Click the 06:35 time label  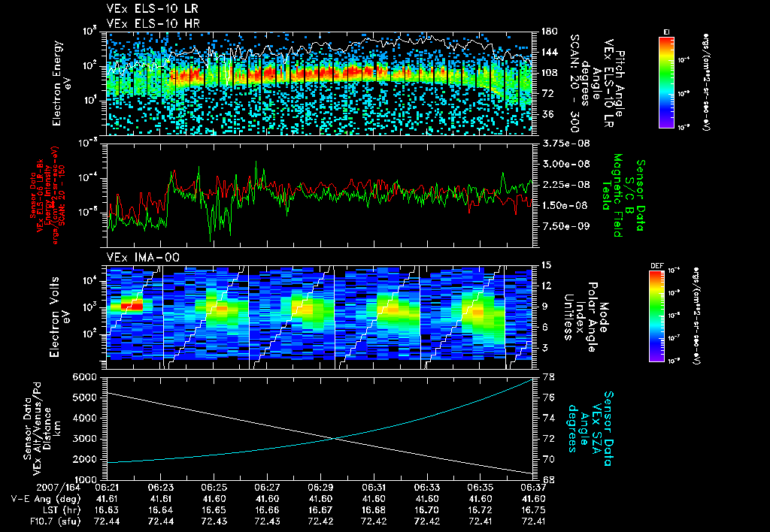click(x=480, y=488)
